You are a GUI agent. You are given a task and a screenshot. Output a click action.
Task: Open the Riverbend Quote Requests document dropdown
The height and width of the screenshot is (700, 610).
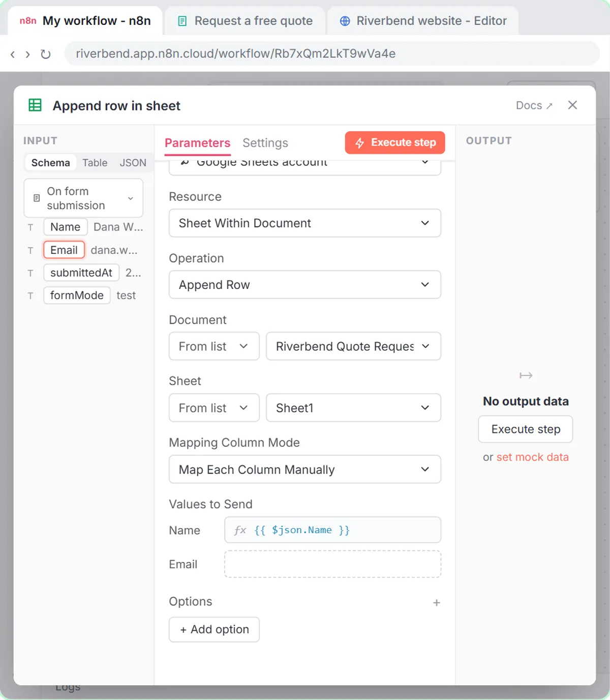[353, 346]
